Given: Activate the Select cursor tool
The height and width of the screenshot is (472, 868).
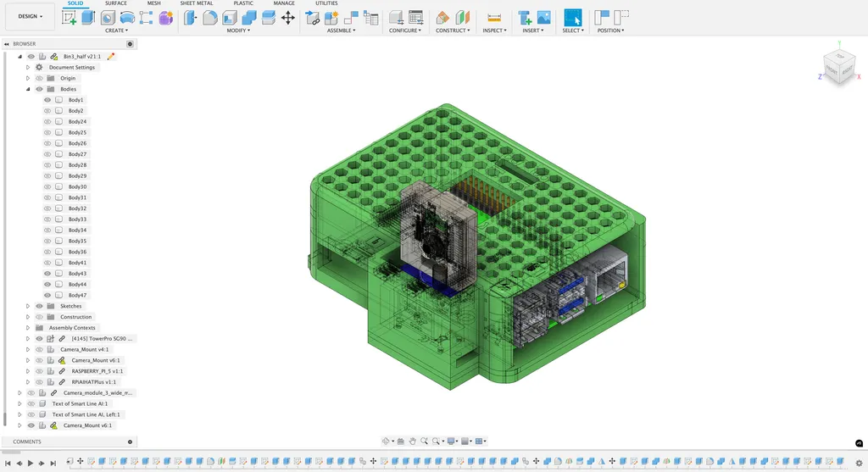Looking at the screenshot, I should click(x=573, y=18).
